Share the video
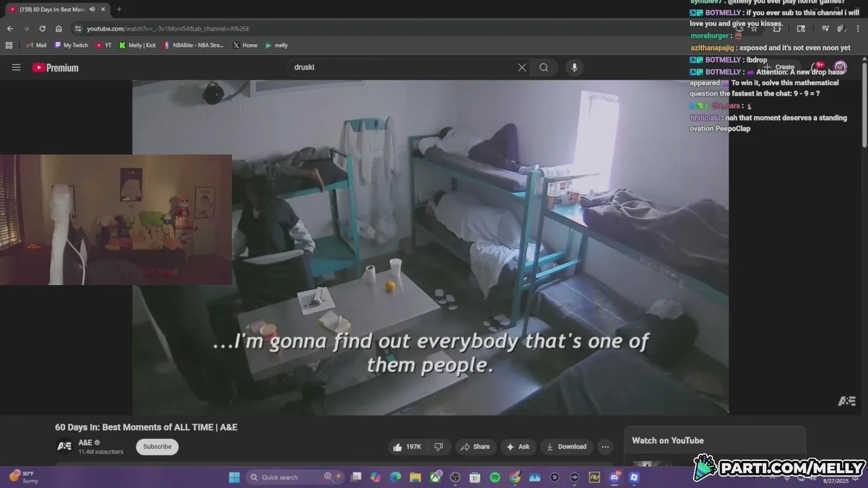Viewport: 868px width, 488px height. [x=475, y=447]
